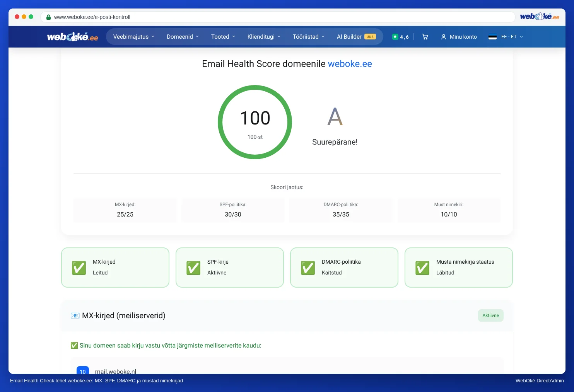Expand the Domeenid dropdown
This screenshot has width=574, height=392.
point(183,37)
